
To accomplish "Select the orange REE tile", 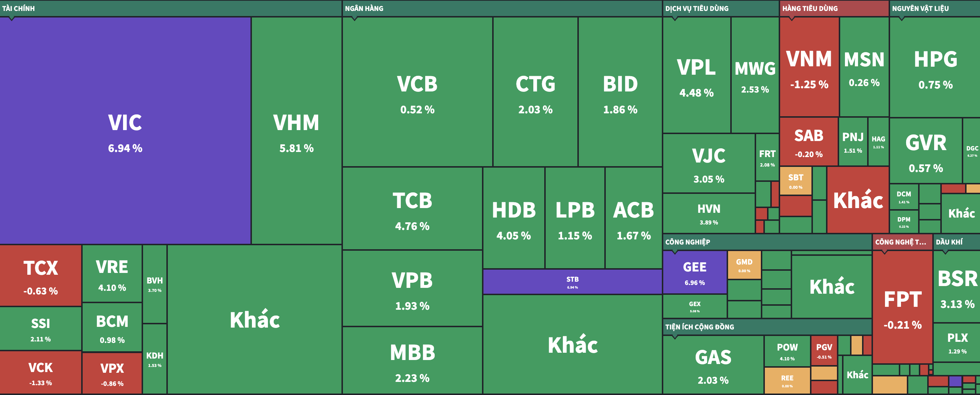I will (x=787, y=380).
